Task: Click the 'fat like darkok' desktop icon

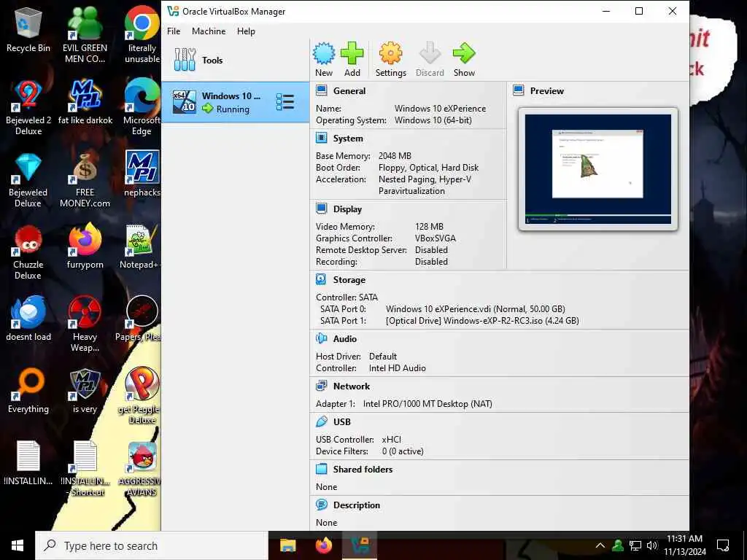Action: (x=85, y=102)
